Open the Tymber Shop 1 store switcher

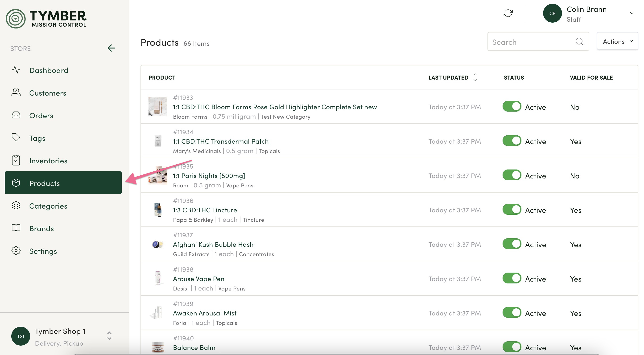(x=109, y=336)
